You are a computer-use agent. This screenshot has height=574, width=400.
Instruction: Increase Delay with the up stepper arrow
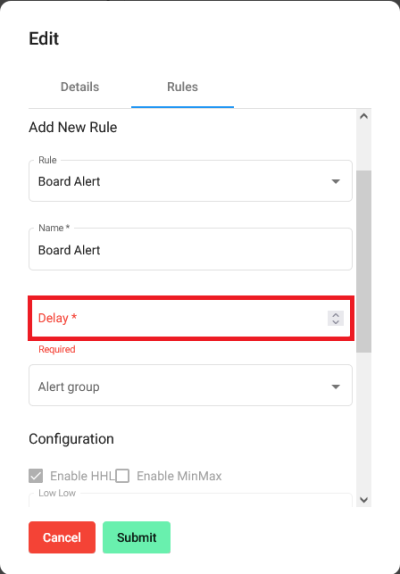(336, 315)
